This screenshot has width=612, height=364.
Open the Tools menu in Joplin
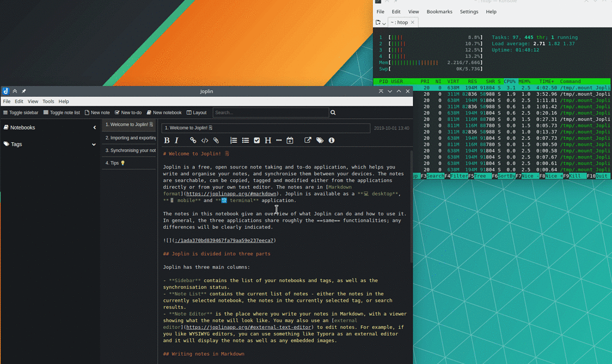[48, 101]
